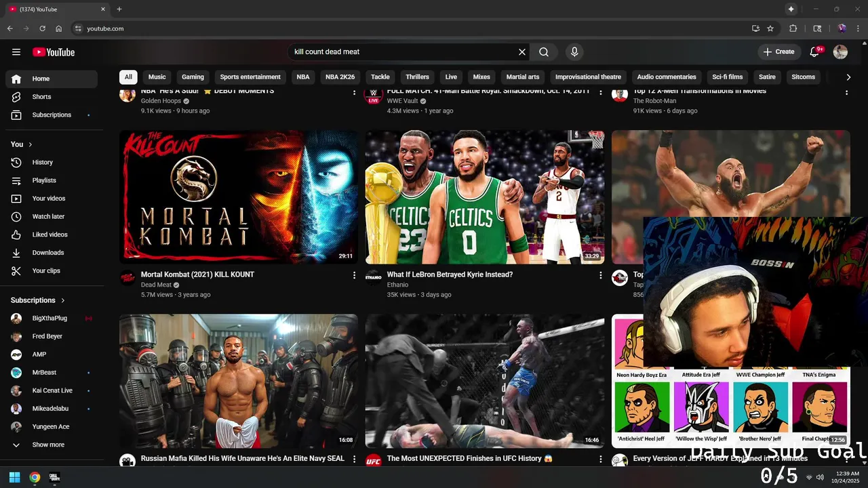Open more options for WWE Battle Royal video
The width and height of the screenshot is (868, 488).
click(x=600, y=93)
